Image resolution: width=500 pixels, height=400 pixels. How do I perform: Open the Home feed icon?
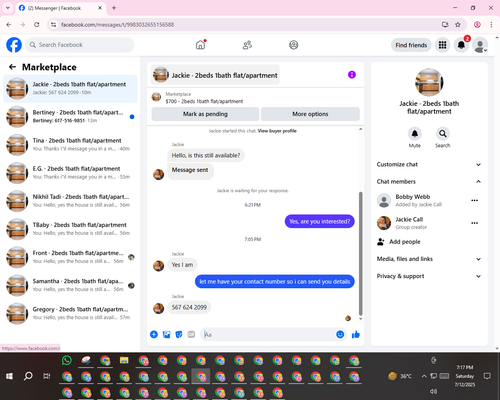click(200, 45)
